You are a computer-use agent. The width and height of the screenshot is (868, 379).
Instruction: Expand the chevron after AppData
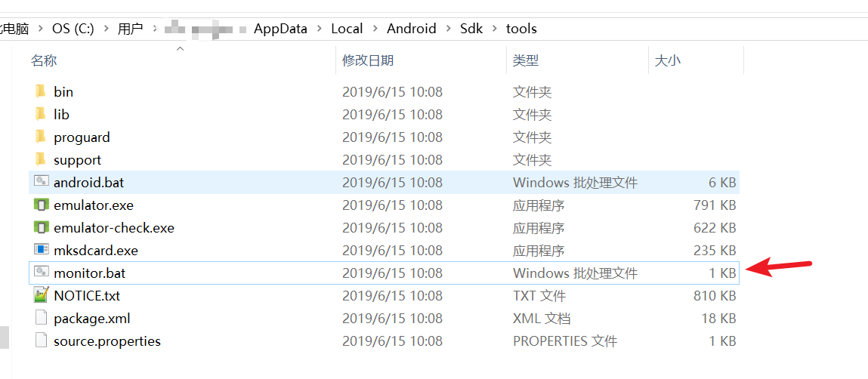click(320, 29)
